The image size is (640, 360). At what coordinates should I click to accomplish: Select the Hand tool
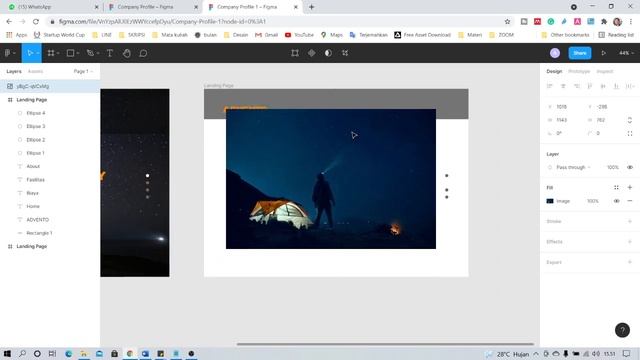127,53
